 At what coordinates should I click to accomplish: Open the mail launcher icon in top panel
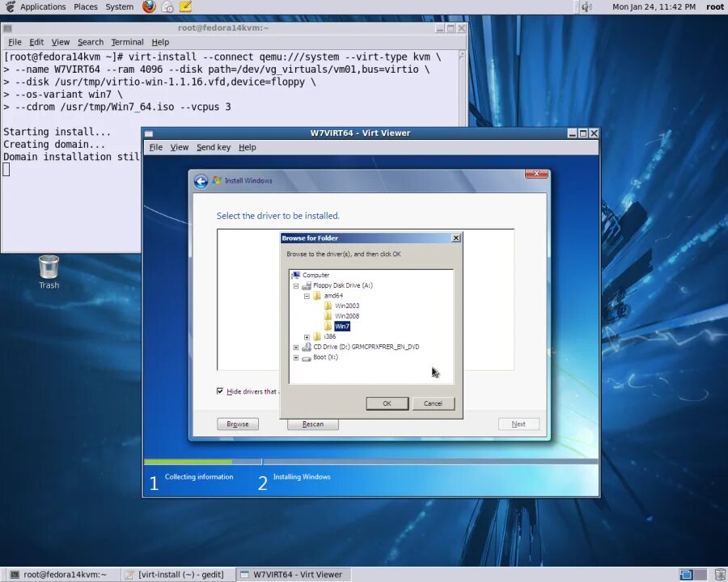167,6
